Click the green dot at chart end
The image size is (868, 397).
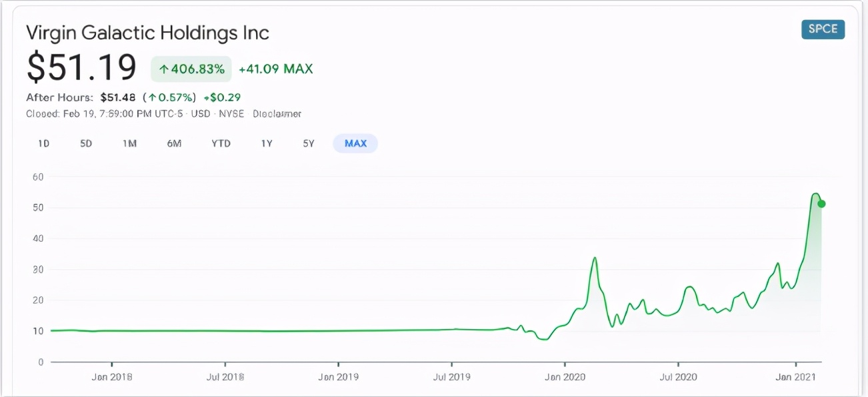[821, 204]
